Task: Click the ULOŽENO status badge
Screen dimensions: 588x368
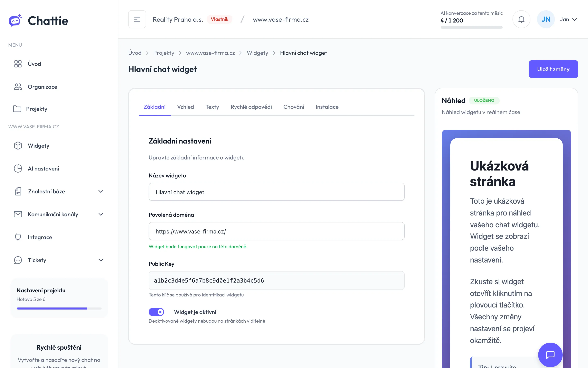Action: pyautogui.click(x=484, y=100)
